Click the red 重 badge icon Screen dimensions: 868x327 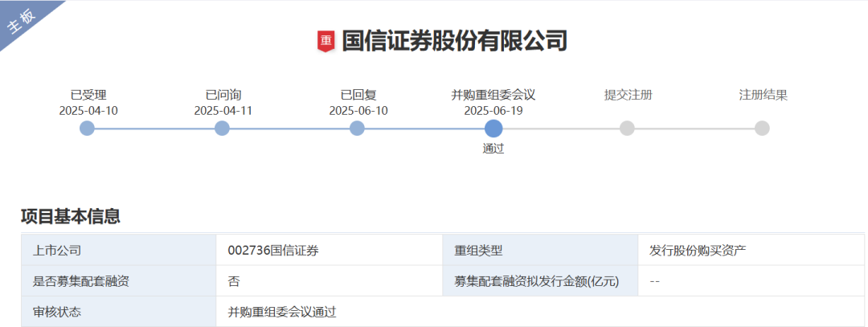coord(326,42)
